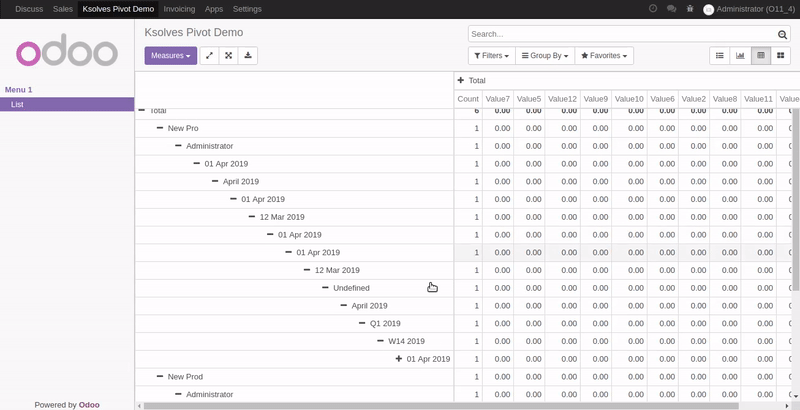Viewport: 800px width, 410px height.
Task: Open the activities clock icon
Action: pos(653,8)
